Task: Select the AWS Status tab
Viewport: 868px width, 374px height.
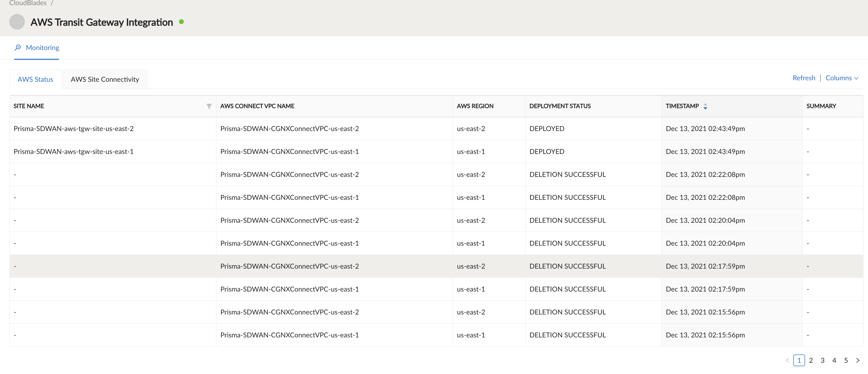Action: [35, 80]
